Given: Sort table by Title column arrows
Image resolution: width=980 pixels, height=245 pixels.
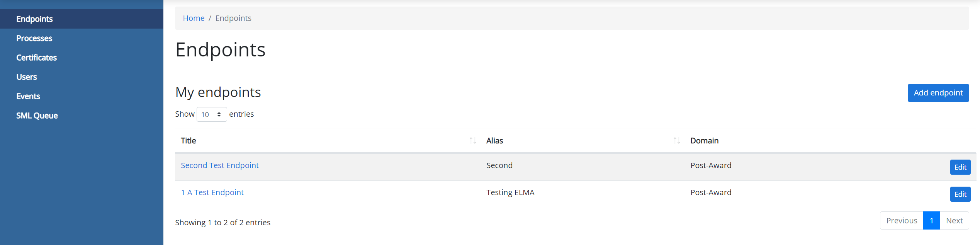Looking at the screenshot, I should coord(472,141).
